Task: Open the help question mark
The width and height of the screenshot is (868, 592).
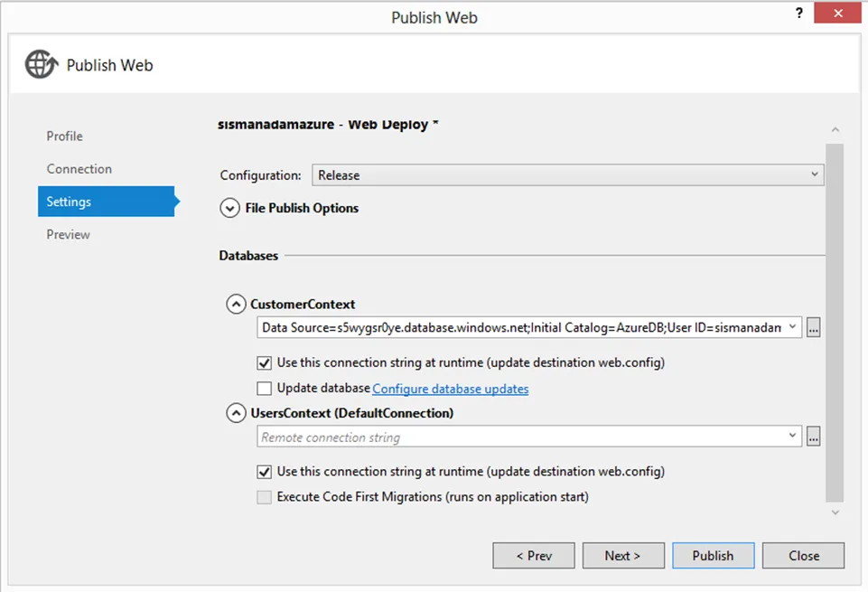Action: pyautogui.click(x=798, y=13)
